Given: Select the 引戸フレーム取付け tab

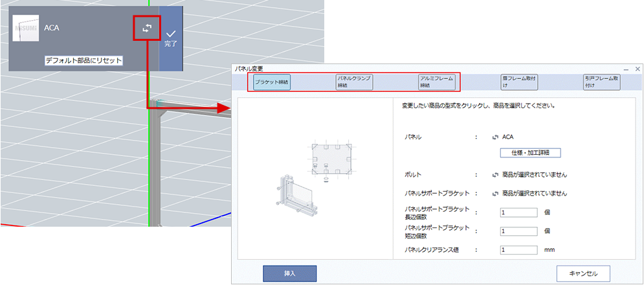Looking at the screenshot, I should tap(602, 82).
